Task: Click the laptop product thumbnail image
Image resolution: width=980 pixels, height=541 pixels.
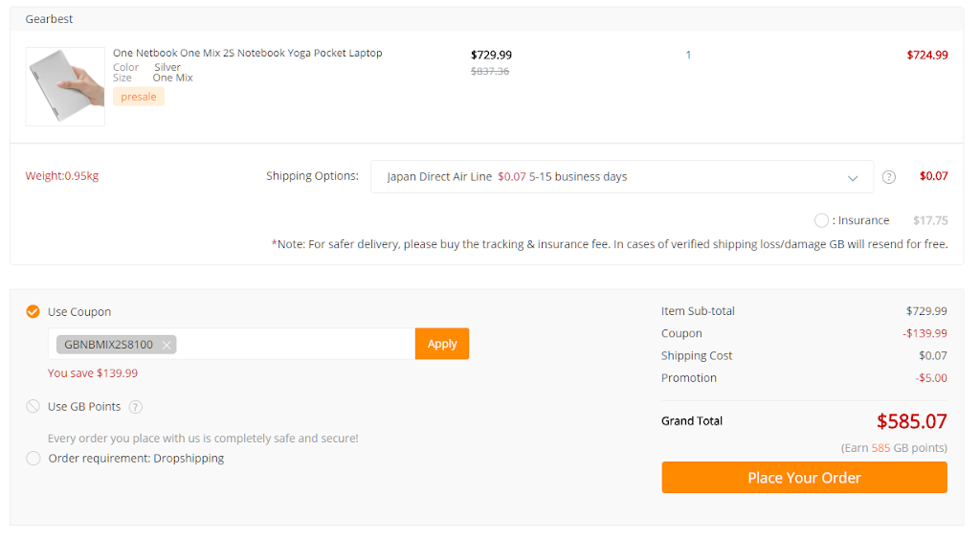Action: (65, 86)
